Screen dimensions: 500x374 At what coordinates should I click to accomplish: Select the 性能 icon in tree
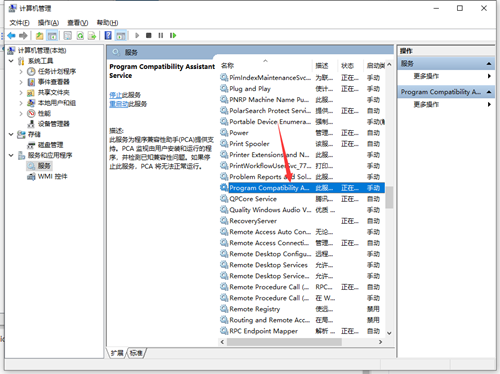click(x=31, y=113)
